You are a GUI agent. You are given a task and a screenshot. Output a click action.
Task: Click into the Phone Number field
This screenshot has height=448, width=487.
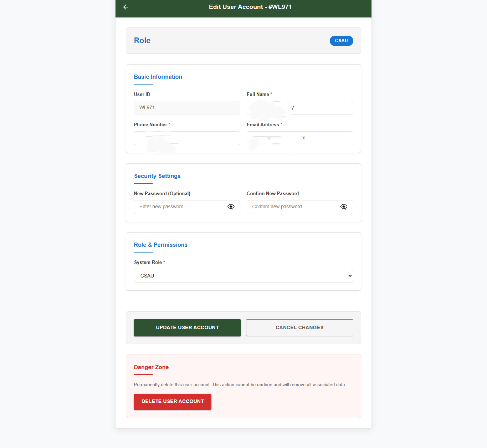click(187, 138)
